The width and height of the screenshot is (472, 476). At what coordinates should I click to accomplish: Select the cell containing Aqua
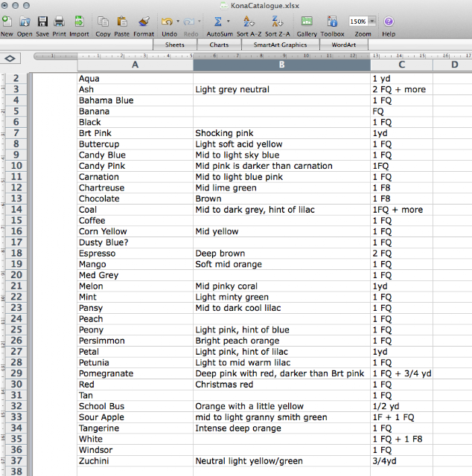135,79
